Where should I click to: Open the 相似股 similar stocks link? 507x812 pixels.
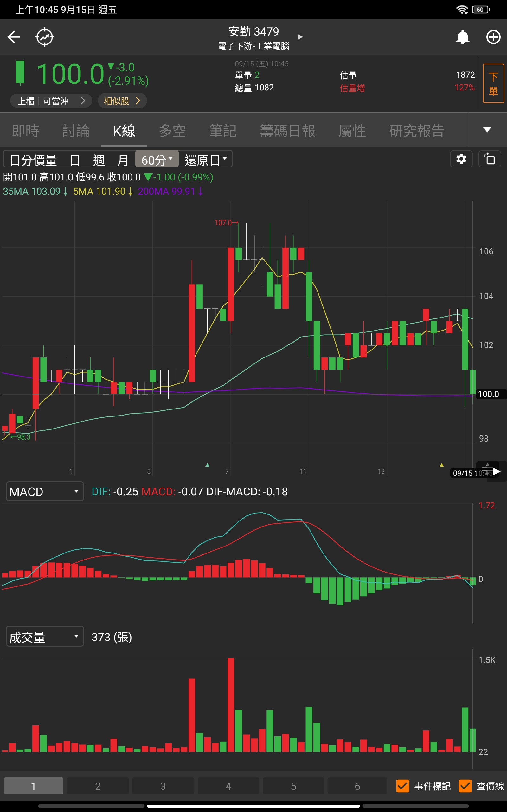[122, 101]
